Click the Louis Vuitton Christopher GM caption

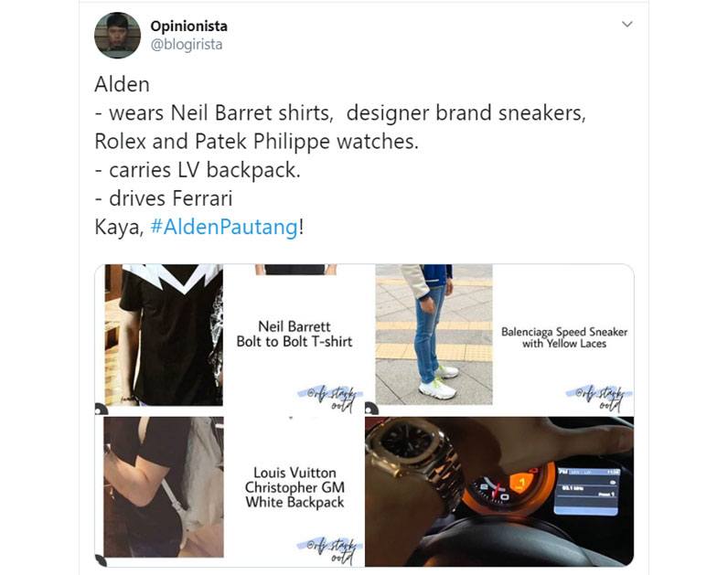[294, 487]
